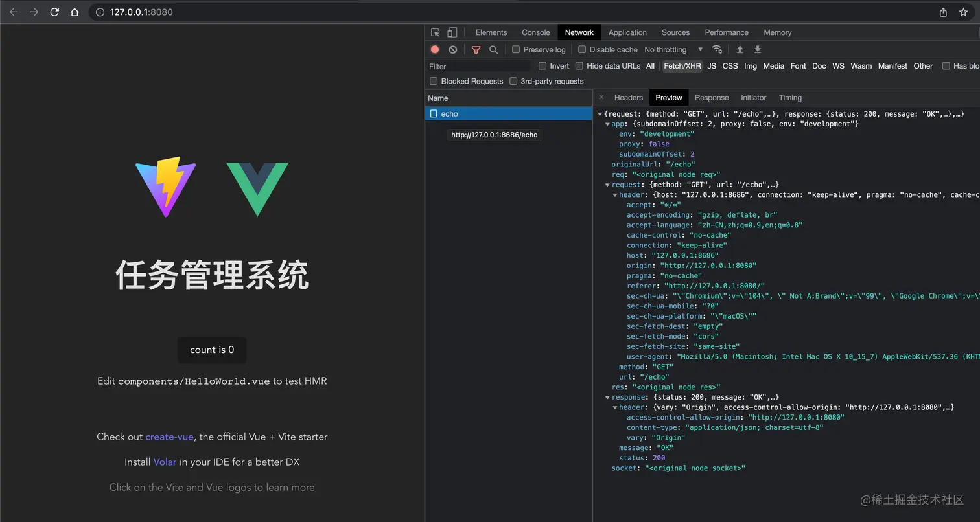Tick the Invert filter checkbox
This screenshot has height=522, width=980.
pyautogui.click(x=542, y=65)
